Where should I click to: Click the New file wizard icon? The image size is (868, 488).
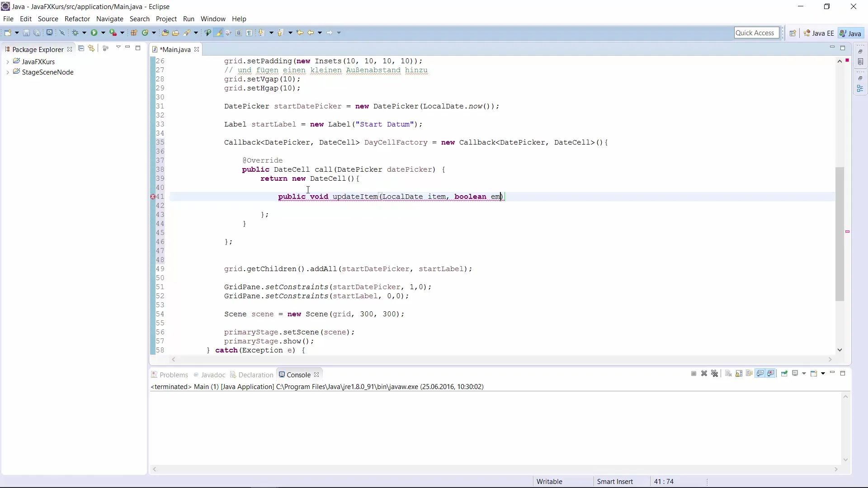click(8, 33)
